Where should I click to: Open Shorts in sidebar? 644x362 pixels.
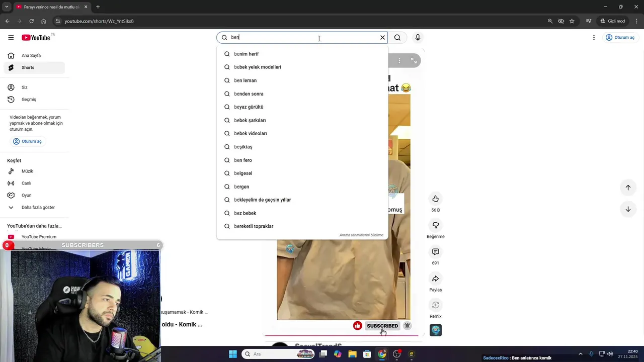34,67
